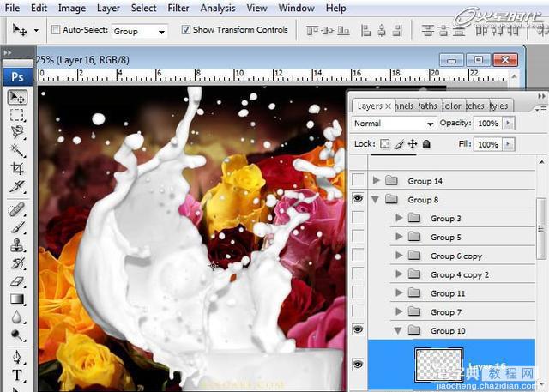549x392 pixels.
Task: Open Fill slider arrow
Action: (509, 144)
